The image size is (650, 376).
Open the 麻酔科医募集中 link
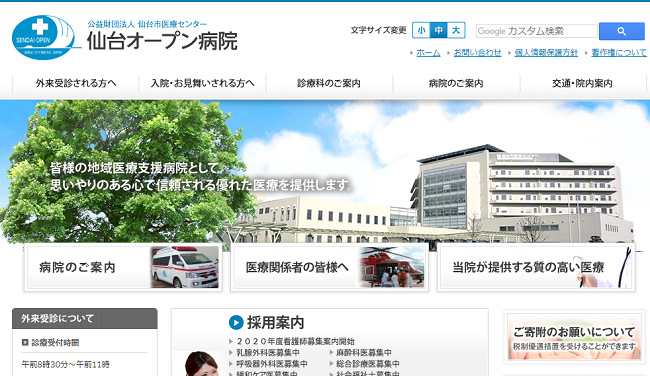(364, 352)
